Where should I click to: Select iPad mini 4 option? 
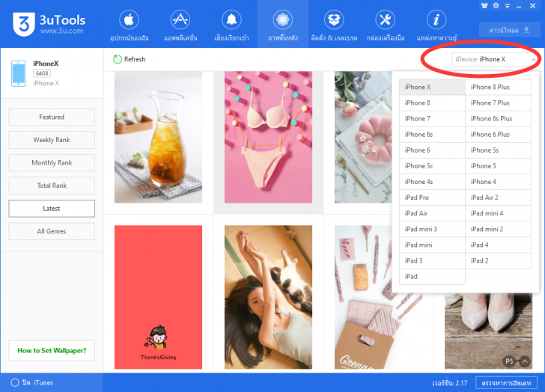(498, 213)
